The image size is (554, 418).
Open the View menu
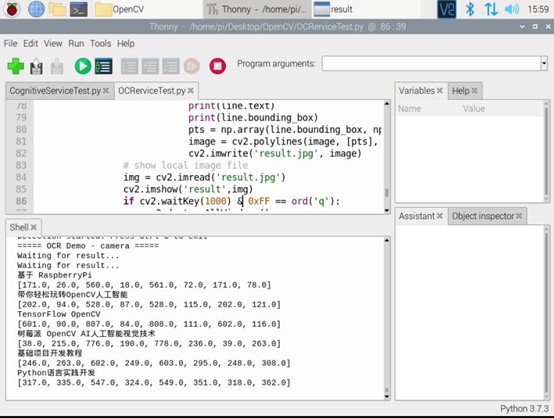pos(53,43)
